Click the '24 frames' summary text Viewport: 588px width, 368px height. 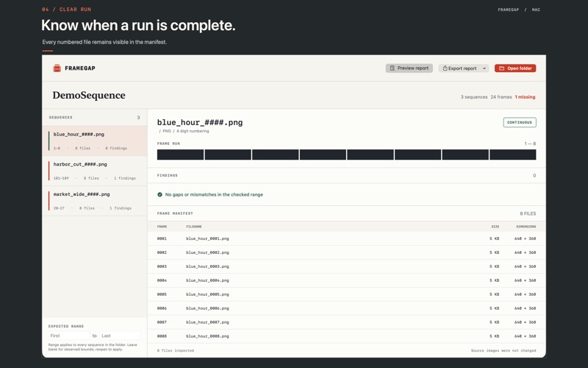[501, 97]
